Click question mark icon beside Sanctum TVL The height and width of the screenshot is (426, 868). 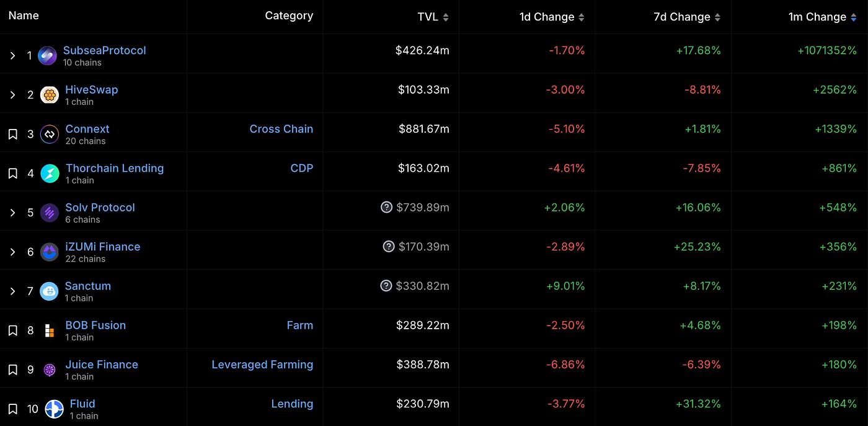pos(386,286)
